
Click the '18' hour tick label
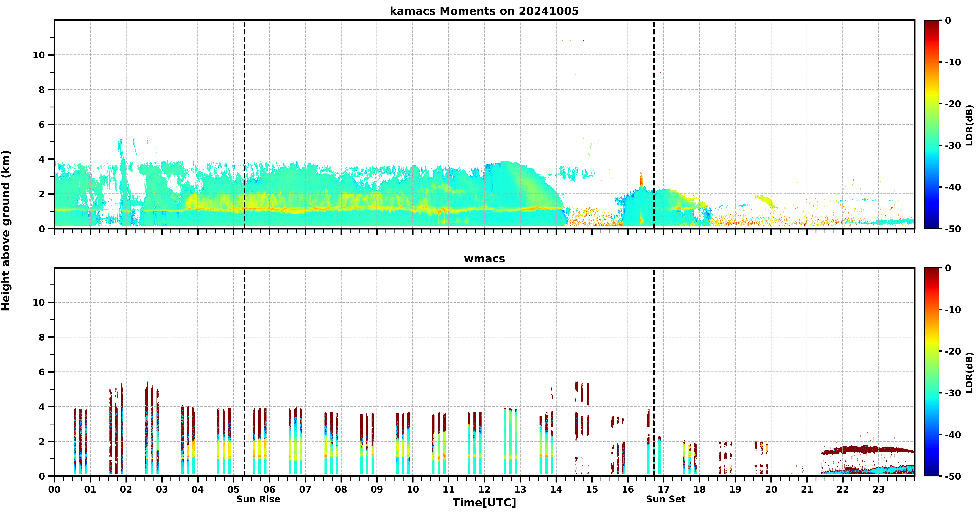click(x=700, y=489)
